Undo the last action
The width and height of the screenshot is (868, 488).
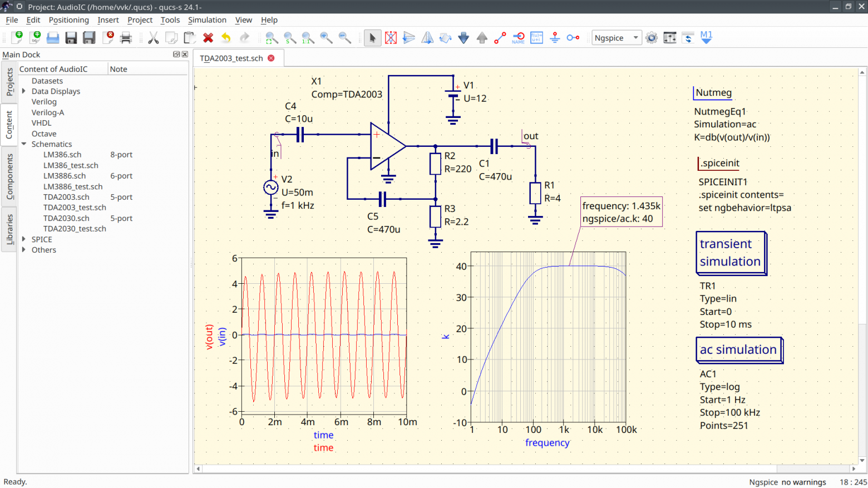click(x=226, y=38)
